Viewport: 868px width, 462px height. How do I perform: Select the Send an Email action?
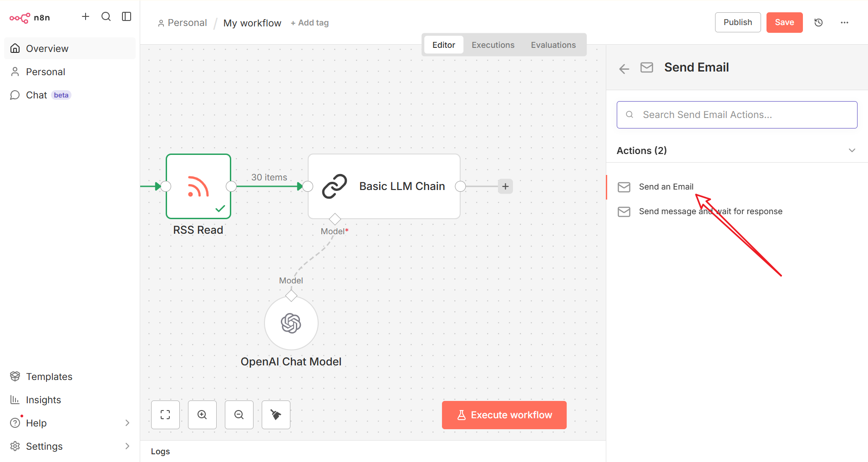[666, 187]
